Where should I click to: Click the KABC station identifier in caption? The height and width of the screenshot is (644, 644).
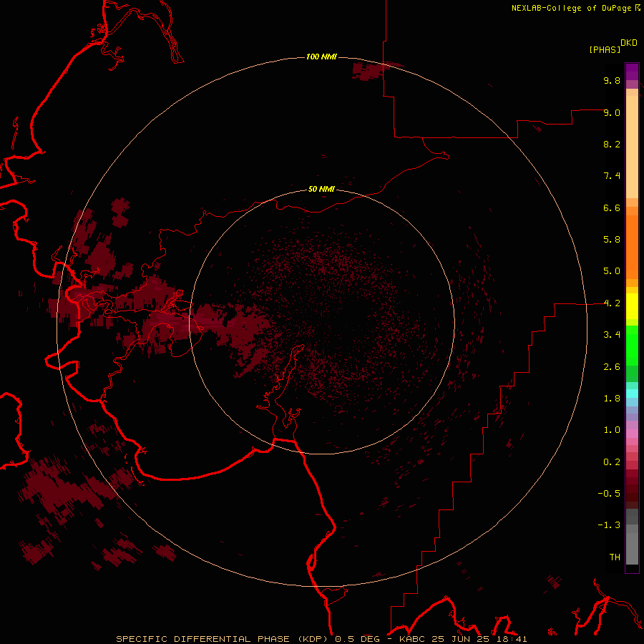coord(413,639)
